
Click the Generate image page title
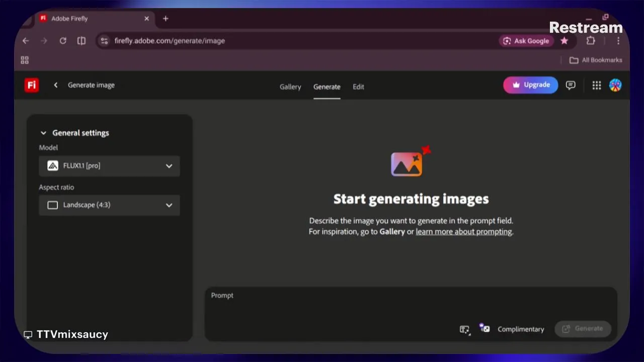(91, 85)
